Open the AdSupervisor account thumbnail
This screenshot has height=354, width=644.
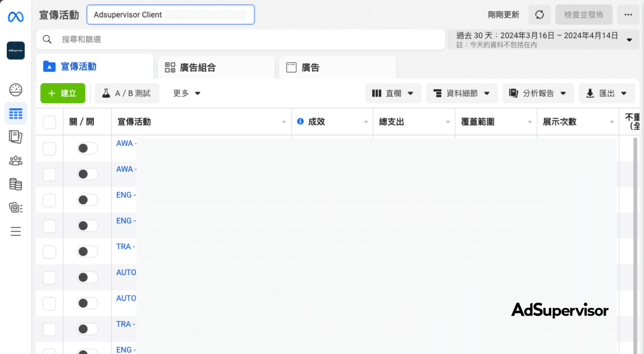point(16,50)
